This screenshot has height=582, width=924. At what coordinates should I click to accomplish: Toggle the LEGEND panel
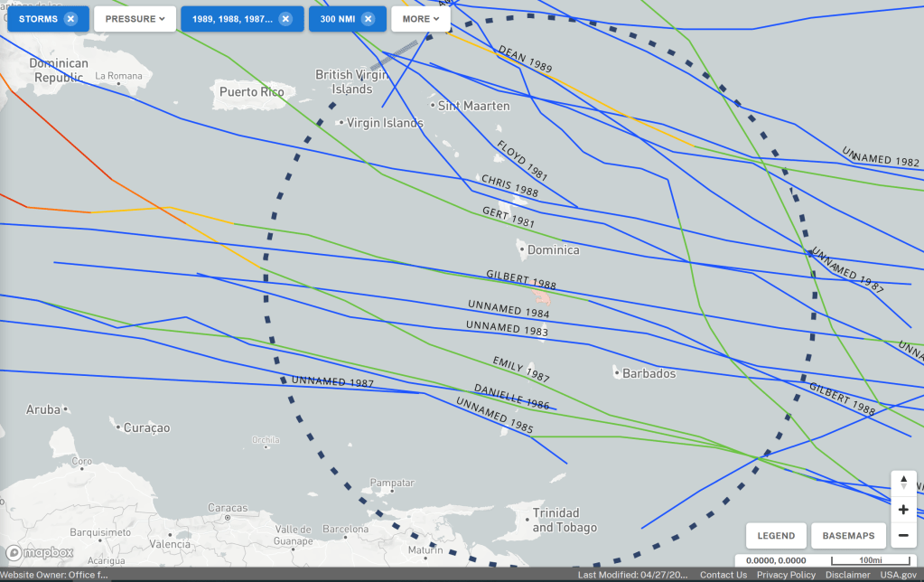pos(776,536)
